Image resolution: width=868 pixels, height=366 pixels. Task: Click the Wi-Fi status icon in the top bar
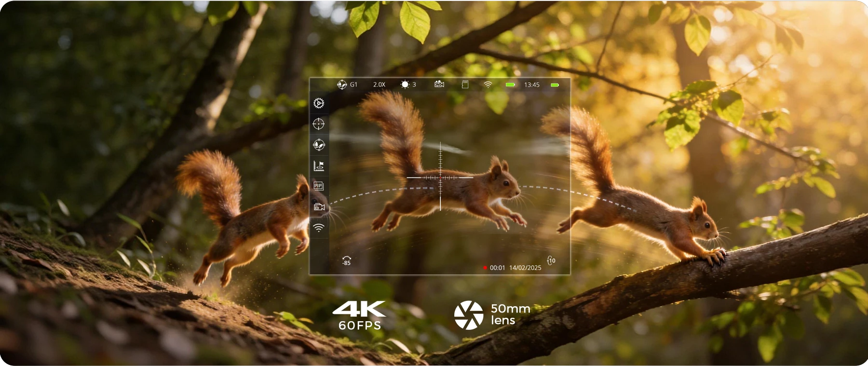click(x=488, y=84)
